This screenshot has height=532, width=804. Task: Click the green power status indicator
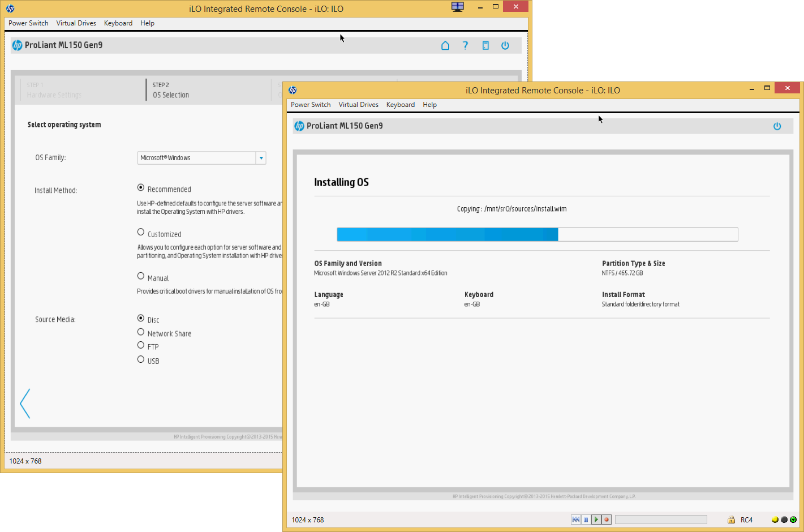[793, 520]
